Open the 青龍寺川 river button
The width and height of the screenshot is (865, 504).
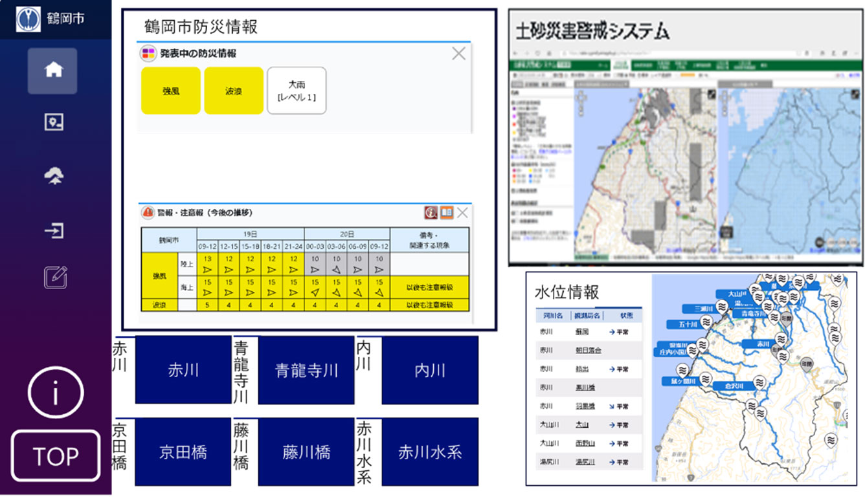click(306, 370)
